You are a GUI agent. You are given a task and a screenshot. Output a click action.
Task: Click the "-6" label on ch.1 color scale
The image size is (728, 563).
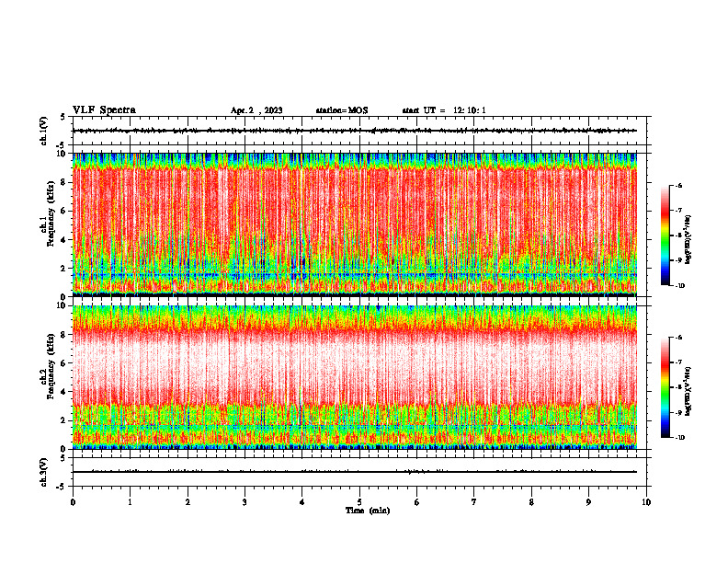pos(678,186)
